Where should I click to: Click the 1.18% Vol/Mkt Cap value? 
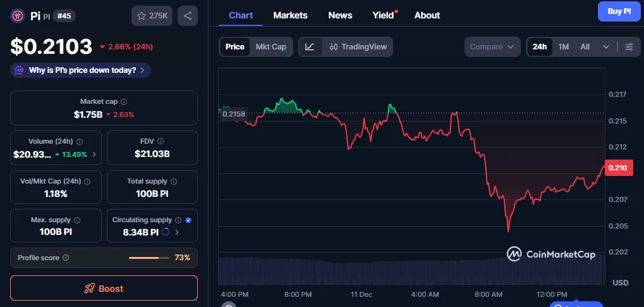[x=56, y=194]
